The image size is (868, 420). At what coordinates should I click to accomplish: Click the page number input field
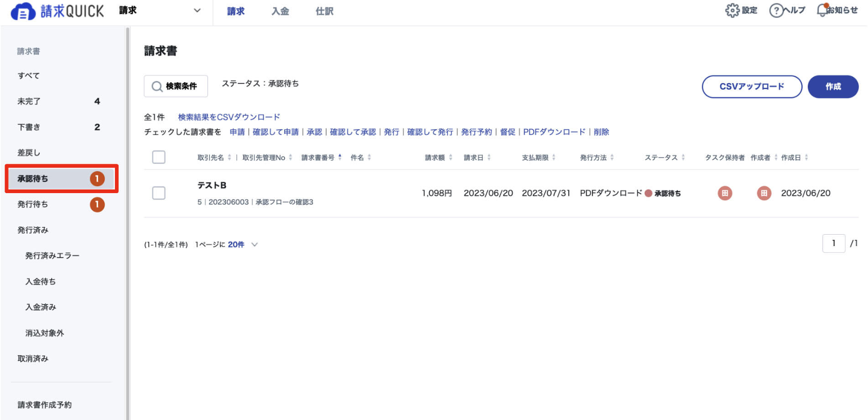[x=833, y=243]
